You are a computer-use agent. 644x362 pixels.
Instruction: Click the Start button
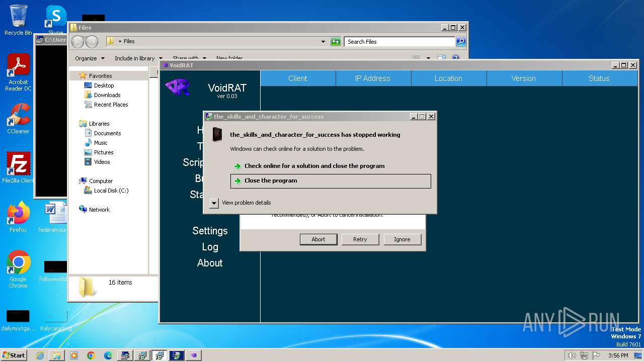coord(14,355)
